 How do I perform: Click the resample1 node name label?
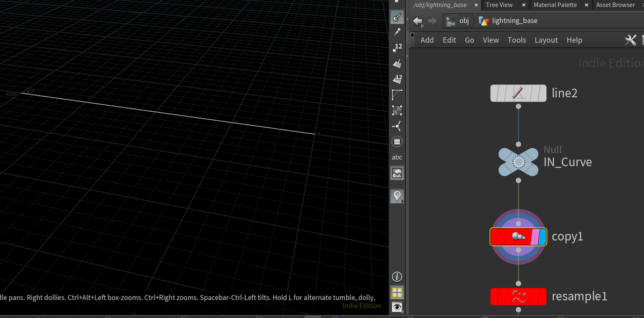point(580,296)
